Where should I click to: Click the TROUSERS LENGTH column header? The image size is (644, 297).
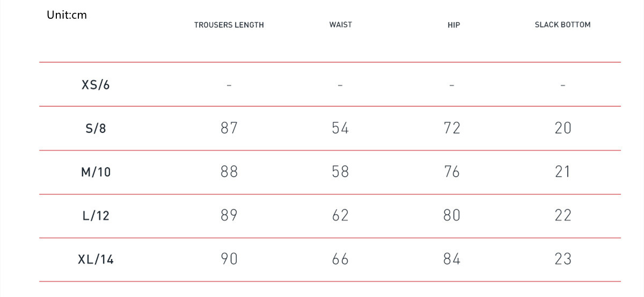tap(229, 25)
